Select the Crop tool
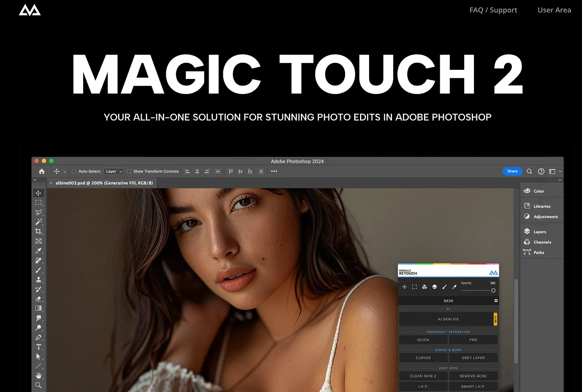 pyautogui.click(x=38, y=231)
